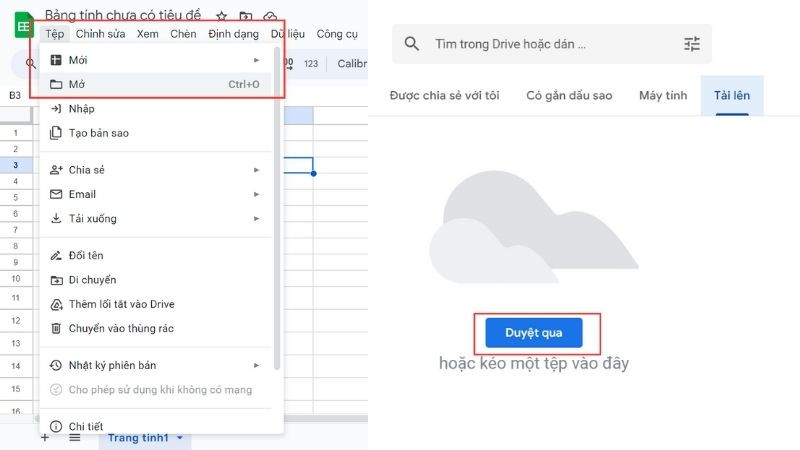Click the B3 name box
This screenshot has width=800, height=450.
(15, 95)
